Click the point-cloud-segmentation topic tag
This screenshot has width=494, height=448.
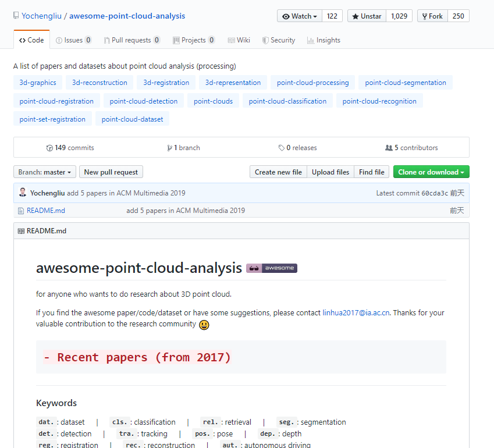click(x=406, y=83)
